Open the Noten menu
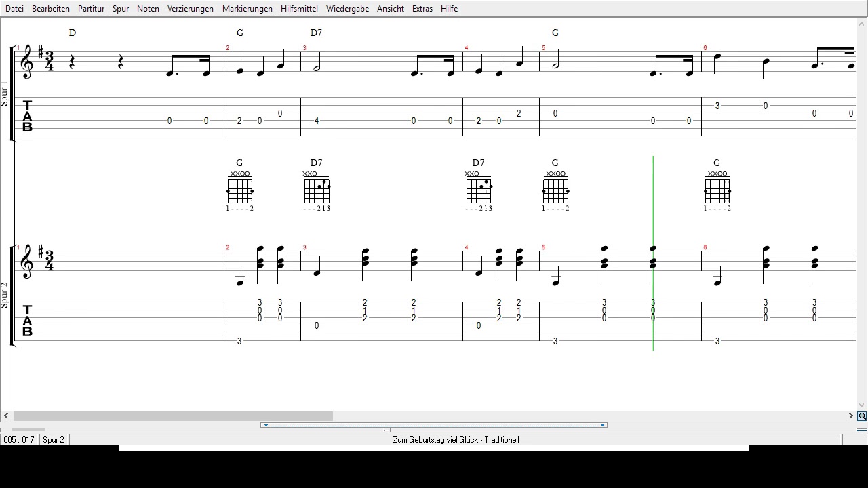 tap(148, 9)
